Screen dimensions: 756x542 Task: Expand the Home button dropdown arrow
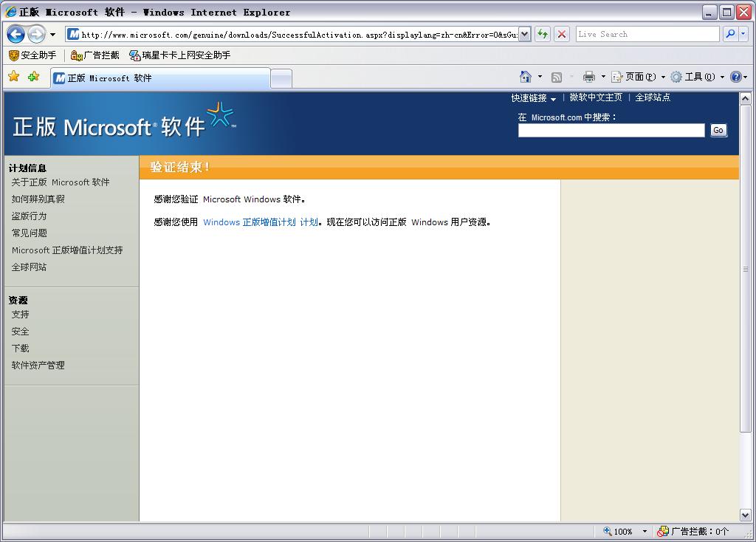[540, 77]
